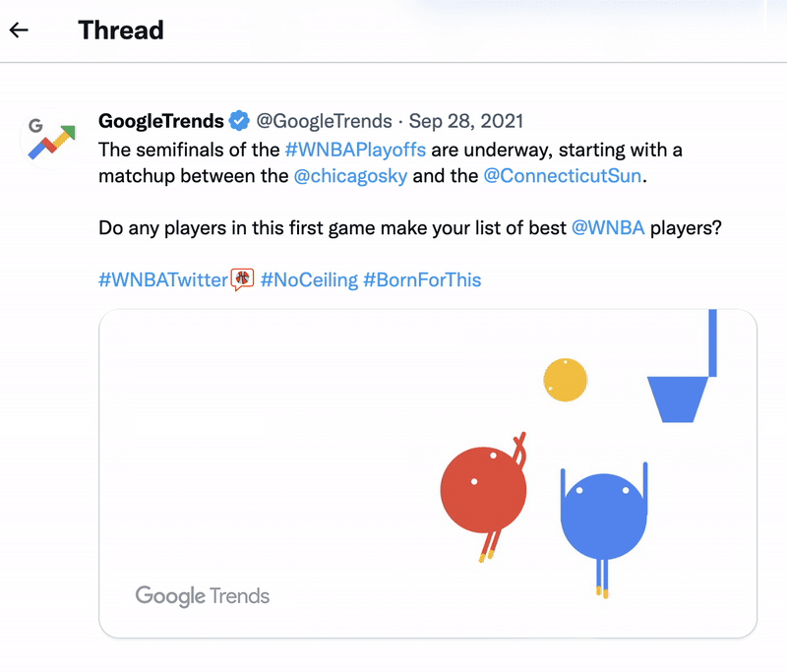Viewport: 787px width, 672px height.
Task: Click the blue verified badge
Action: pyautogui.click(x=239, y=121)
